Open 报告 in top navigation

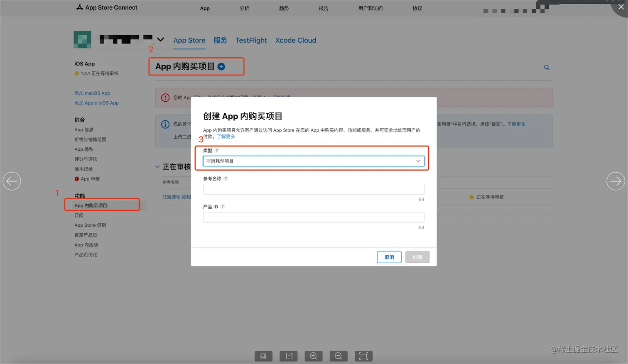click(x=324, y=8)
